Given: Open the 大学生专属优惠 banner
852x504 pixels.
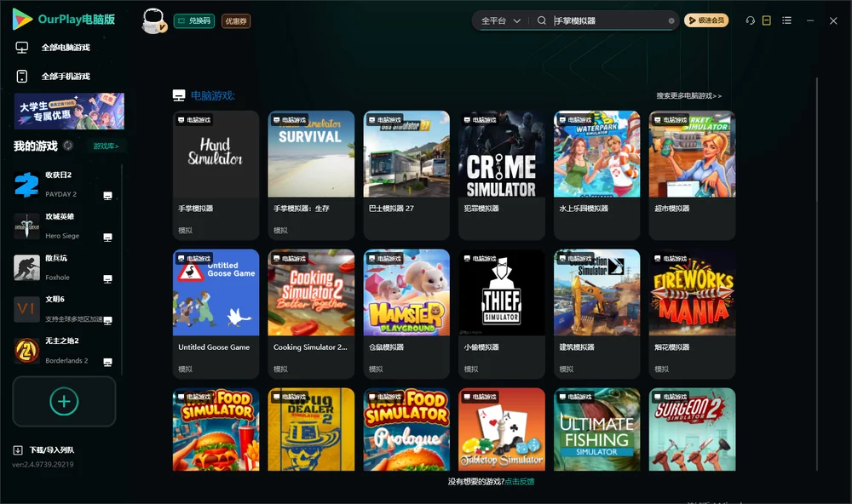Looking at the screenshot, I should pyautogui.click(x=69, y=112).
